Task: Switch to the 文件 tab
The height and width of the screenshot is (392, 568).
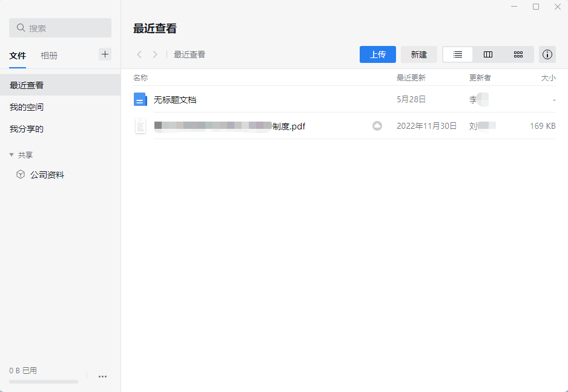Action: point(18,55)
